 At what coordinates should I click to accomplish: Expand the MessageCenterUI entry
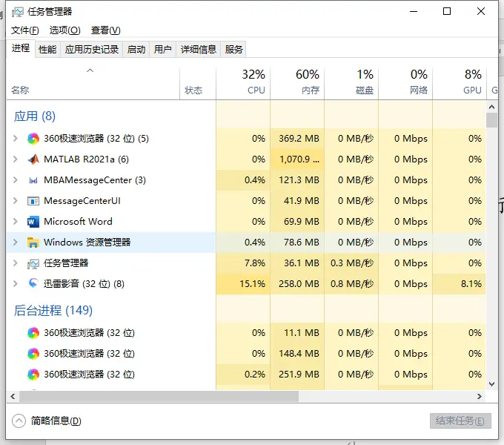pos(15,201)
